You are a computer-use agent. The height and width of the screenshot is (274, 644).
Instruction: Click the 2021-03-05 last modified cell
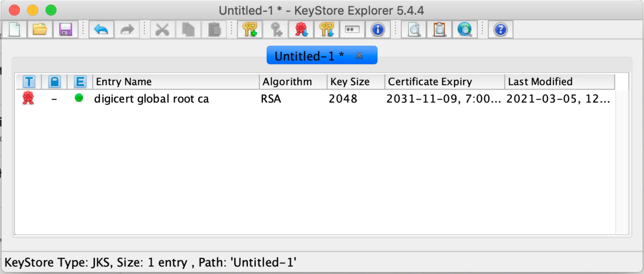[558, 99]
